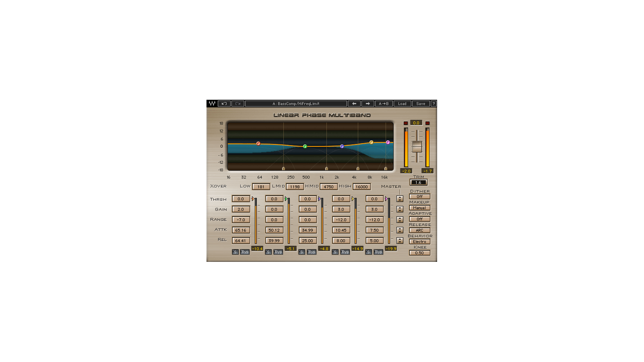Screen dimensions: 644x362
Task: Grab the 181 Hz crossover handle on graph
Action: [284, 169]
